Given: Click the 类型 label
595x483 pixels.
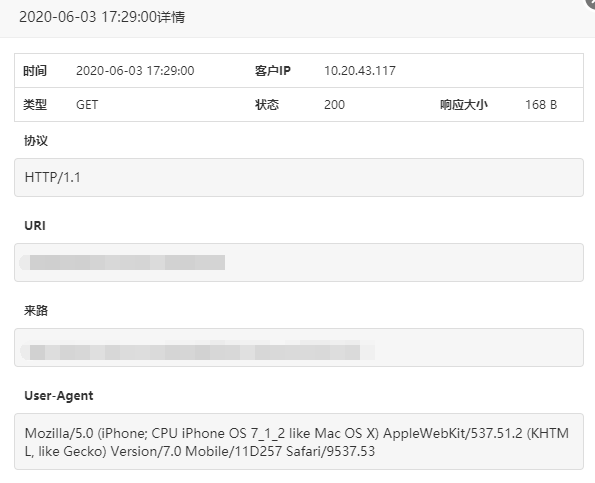Looking at the screenshot, I should (x=35, y=105).
